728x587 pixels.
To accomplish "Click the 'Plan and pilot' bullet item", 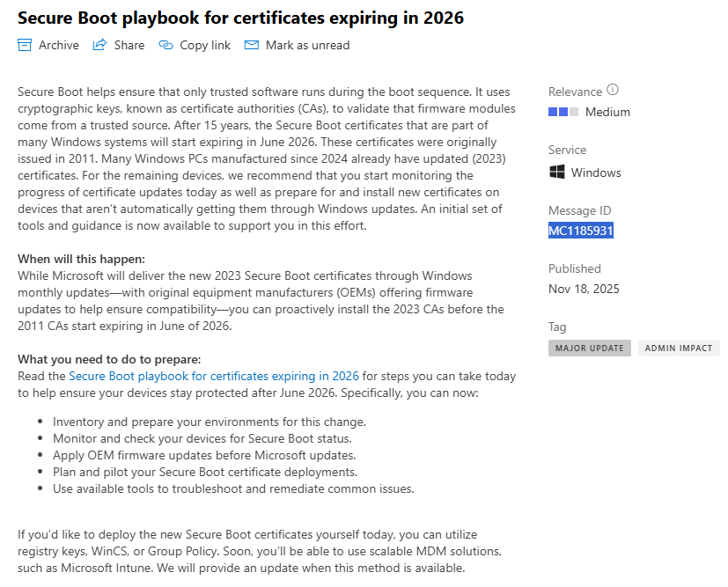I will (x=205, y=472).
